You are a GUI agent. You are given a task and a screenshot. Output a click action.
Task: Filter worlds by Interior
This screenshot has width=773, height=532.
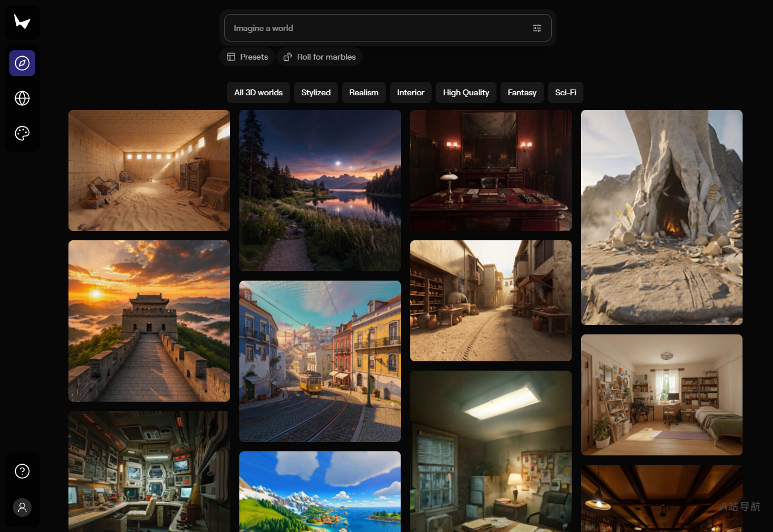pyautogui.click(x=411, y=92)
